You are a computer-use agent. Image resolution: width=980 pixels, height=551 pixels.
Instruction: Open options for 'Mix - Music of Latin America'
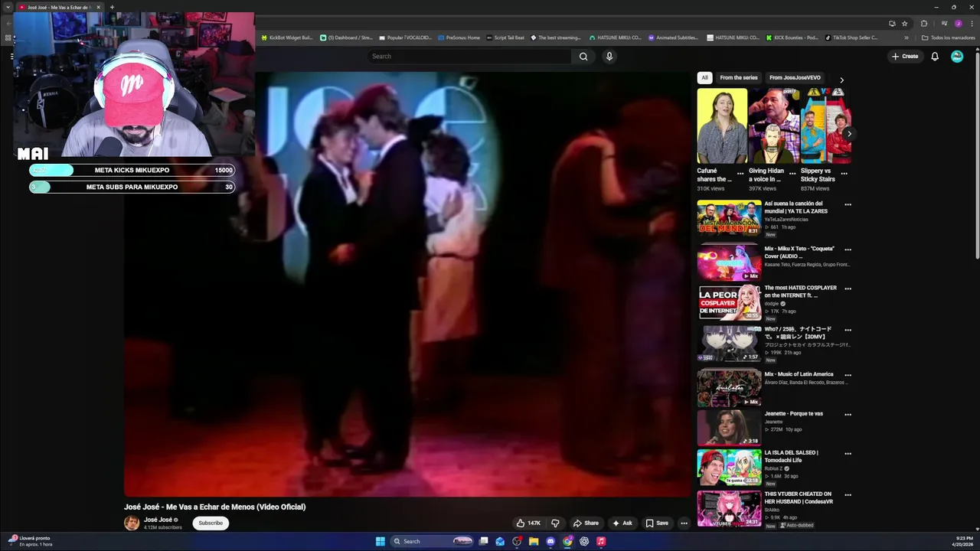point(848,375)
